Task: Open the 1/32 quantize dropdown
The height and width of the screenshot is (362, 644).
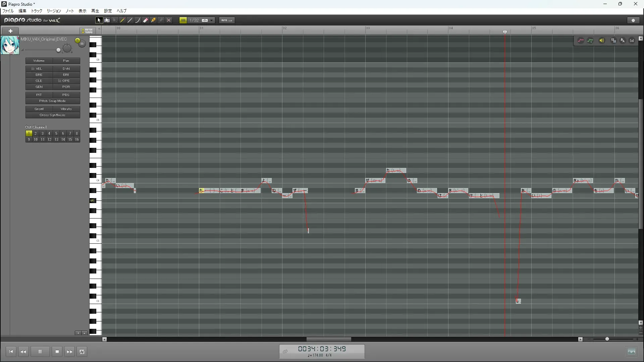Action: click(x=212, y=20)
